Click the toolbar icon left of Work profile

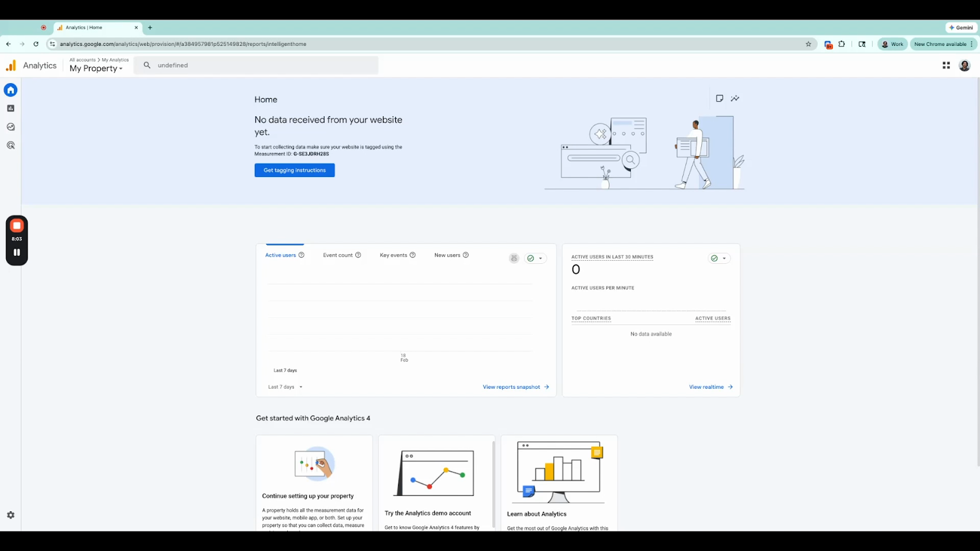point(862,44)
